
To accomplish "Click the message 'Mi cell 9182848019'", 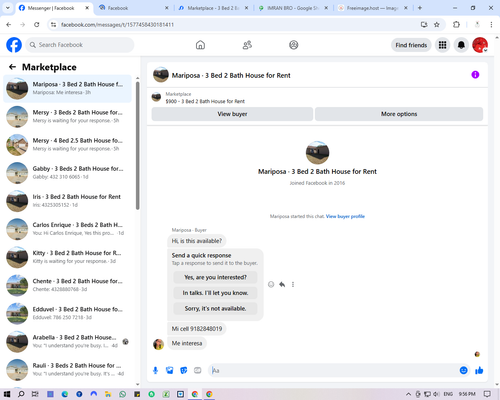I will (197, 329).
